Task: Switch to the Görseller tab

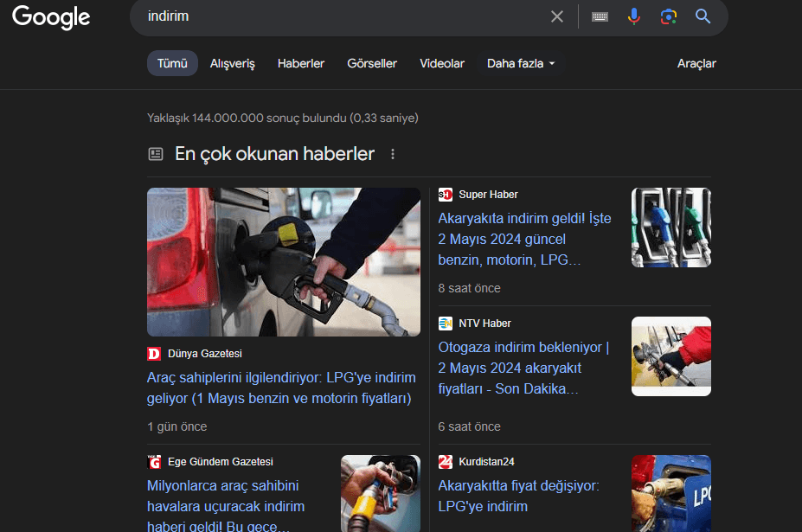Action: pyautogui.click(x=372, y=63)
